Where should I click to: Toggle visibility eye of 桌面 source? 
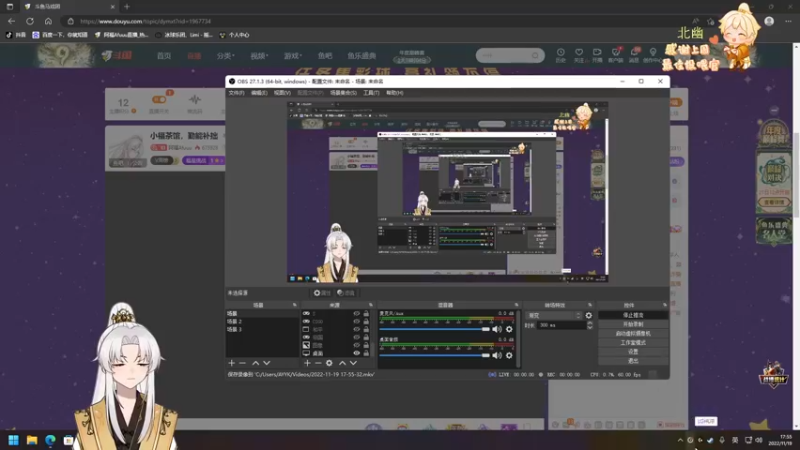357,353
